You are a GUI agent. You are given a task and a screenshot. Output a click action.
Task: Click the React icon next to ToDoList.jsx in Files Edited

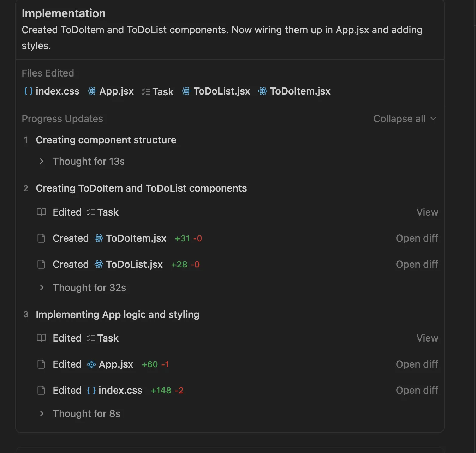coord(186,91)
